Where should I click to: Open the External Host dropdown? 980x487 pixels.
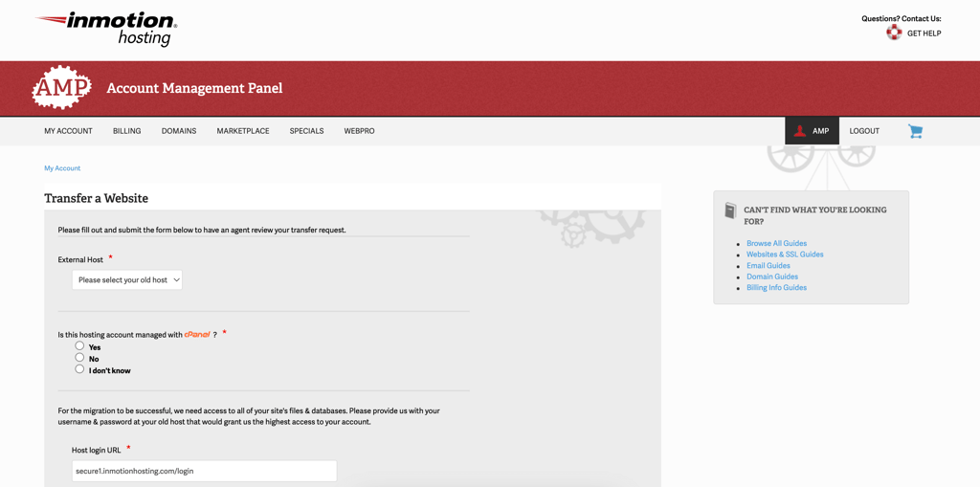tap(127, 280)
